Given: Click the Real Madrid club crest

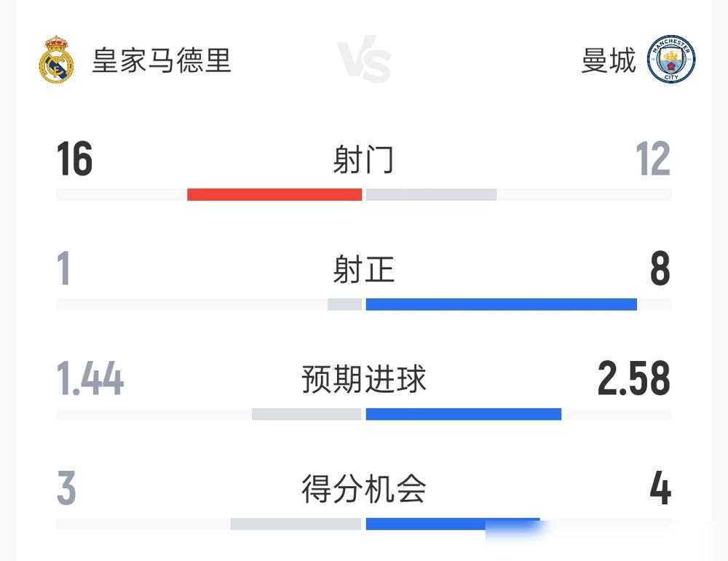Looking at the screenshot, I should point(56,60).
